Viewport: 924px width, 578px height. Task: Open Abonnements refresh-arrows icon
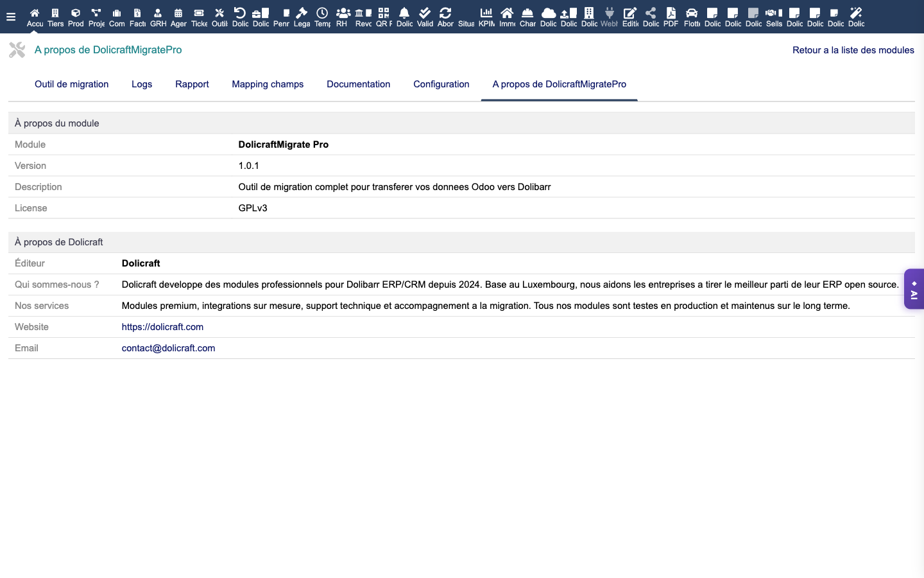[x=445, y=13]
